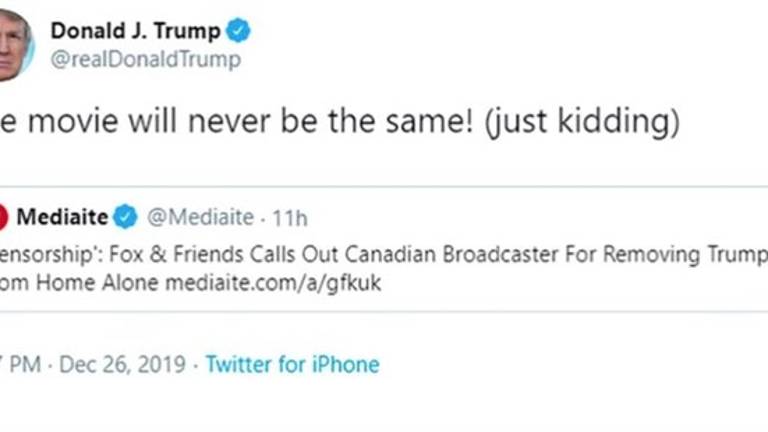Open the Dec 26, 2019 date link
This screenshot has width=768, height=432.
[122, 364]
